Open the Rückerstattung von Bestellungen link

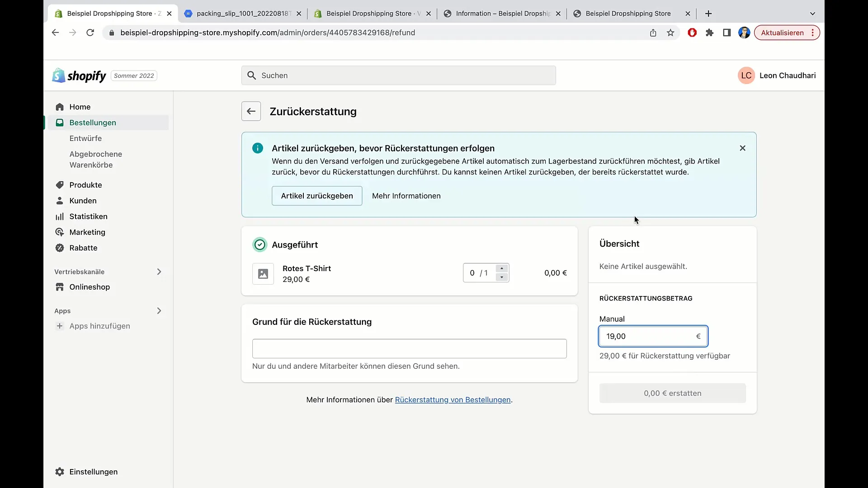[453, 400]
